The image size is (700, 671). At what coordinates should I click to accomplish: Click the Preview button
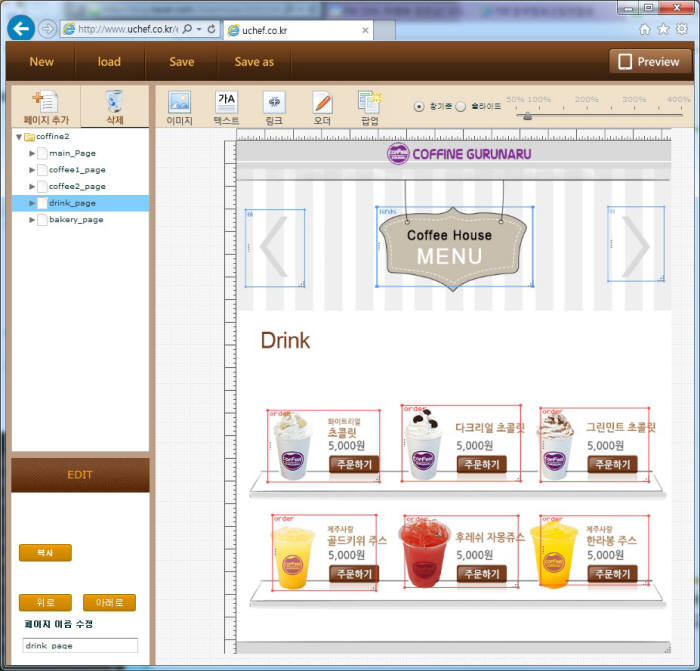pos(650,61)
